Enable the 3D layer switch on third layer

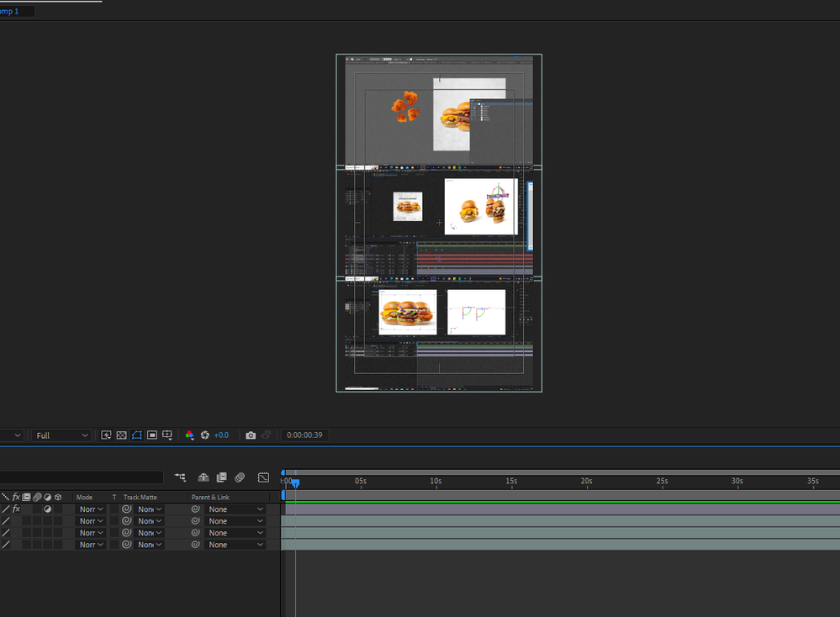[x=58, y=532]
